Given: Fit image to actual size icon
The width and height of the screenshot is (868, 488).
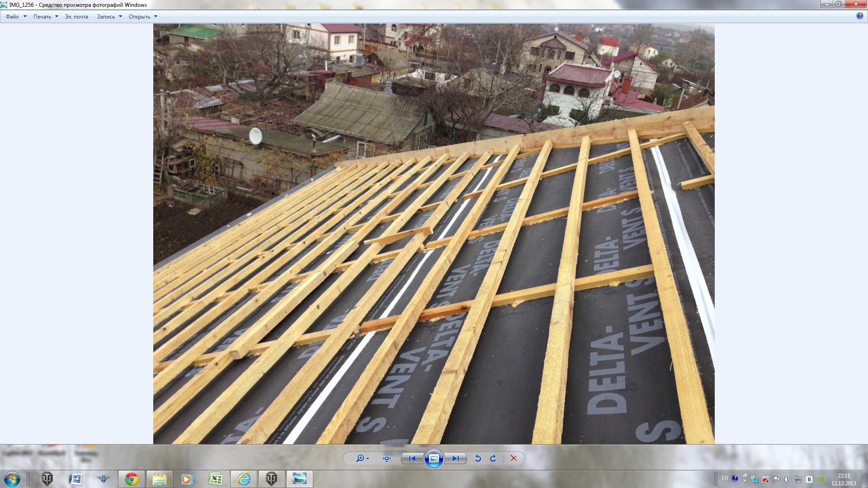Looking at the screenshot, I should pos(387,458).
